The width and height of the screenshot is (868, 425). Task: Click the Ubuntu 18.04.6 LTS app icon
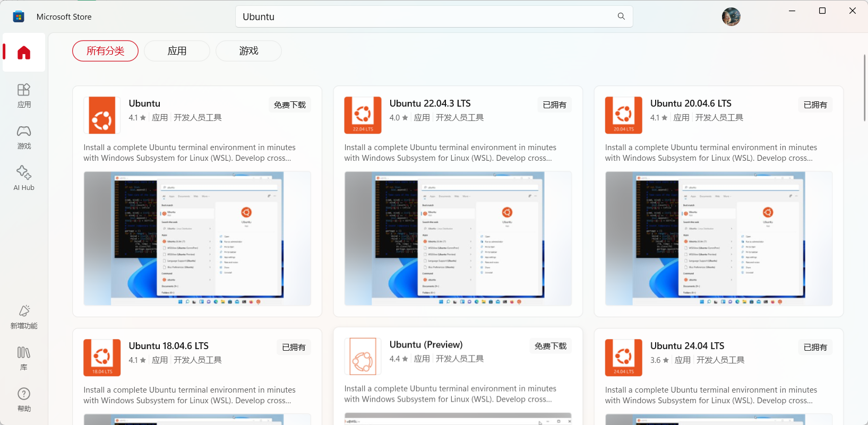tap(102, 358)
